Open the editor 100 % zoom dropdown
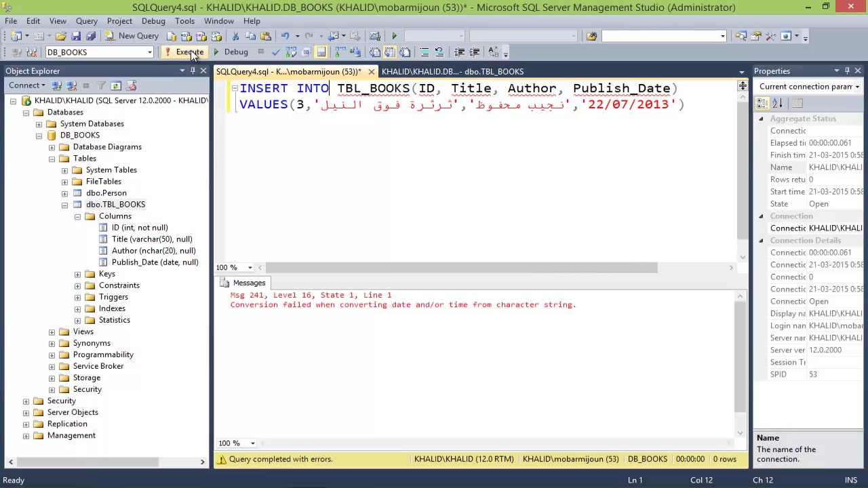Screen dimensions: 868x488 point(250,268)
